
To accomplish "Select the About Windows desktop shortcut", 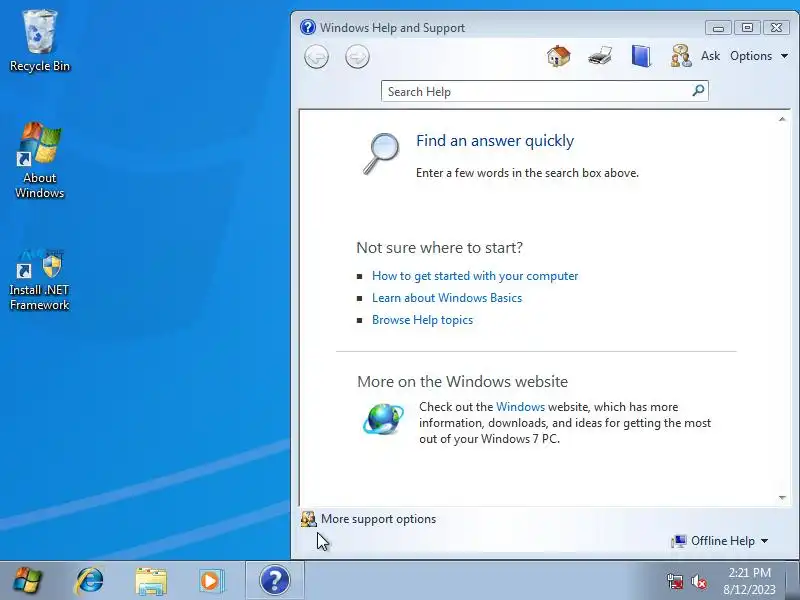I will (x=40, y=160).
